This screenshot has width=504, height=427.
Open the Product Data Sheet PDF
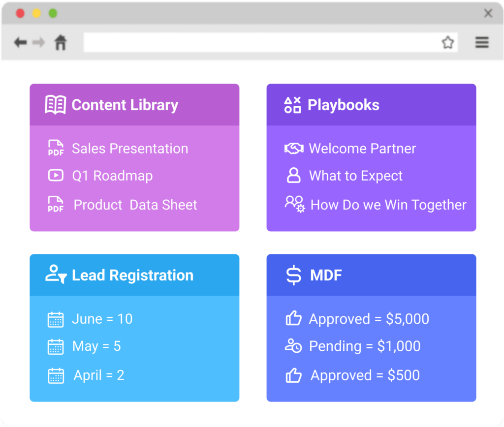135,205
